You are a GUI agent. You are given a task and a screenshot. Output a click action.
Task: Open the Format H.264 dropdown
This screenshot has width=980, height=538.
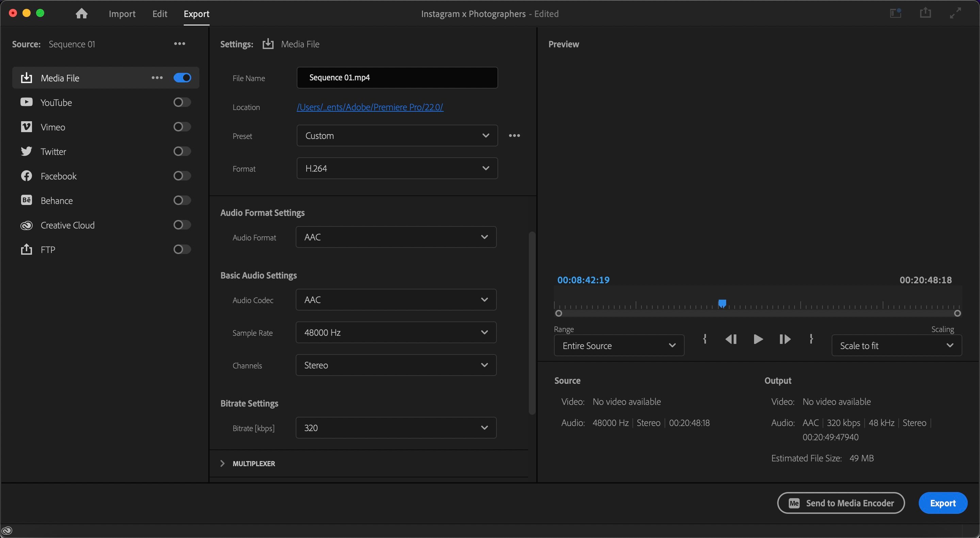click(397, 168)
